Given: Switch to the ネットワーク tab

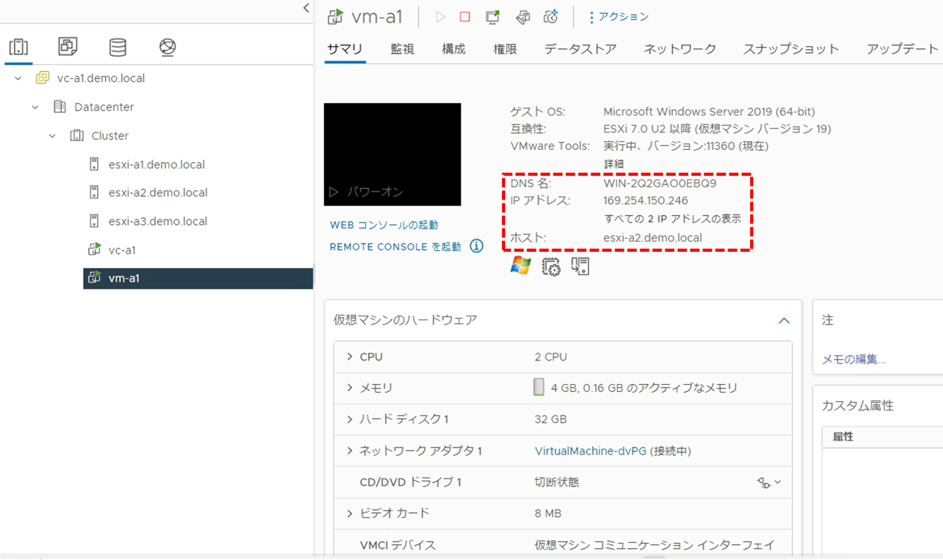Looking at the screenshot, I should point(680,49).
